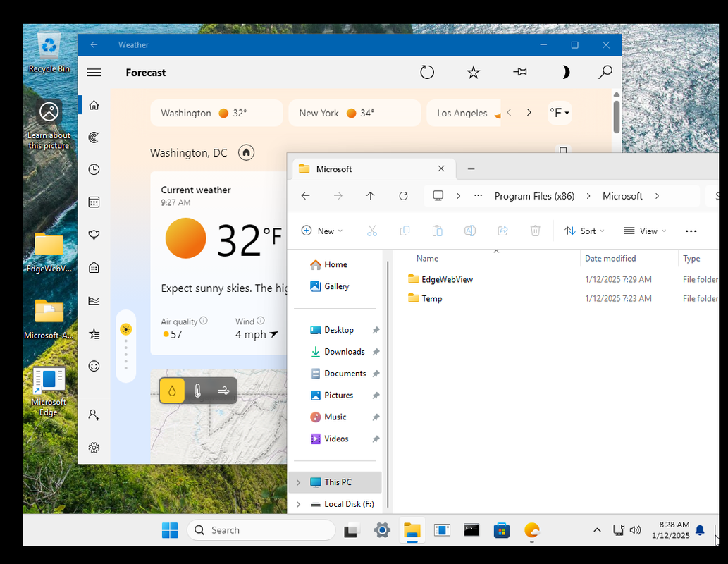Open the New dropdown in File Explorer
This screenshot has width=728, height=564.
(x=322, y=231)
